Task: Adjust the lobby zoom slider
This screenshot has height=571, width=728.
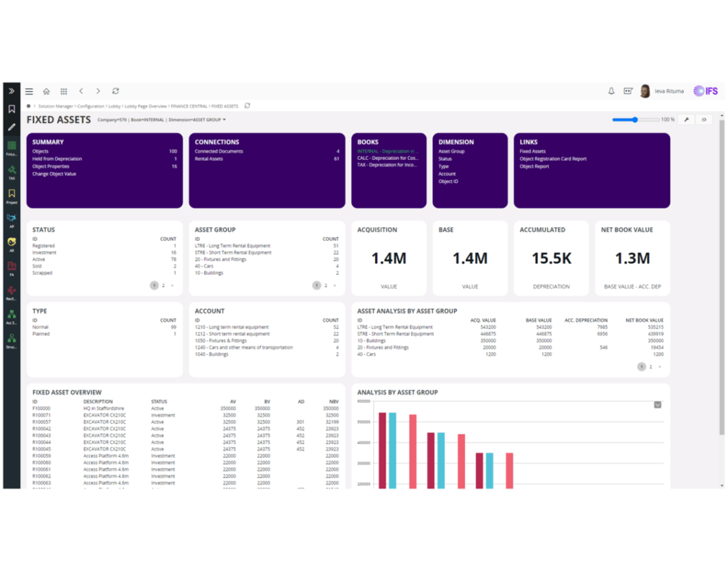Action: [x=635, y=120]
